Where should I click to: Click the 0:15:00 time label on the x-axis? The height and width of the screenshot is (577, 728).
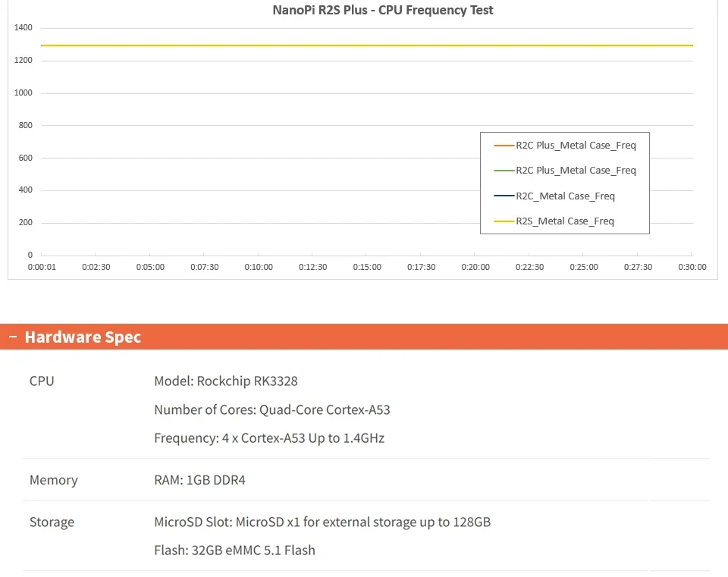click(x=367, y=267)
